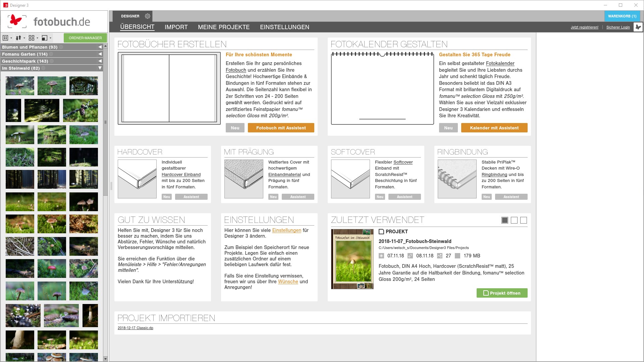Select the smallest view-size square in Zuletzt Verwendet

click(x=524, y=220)
